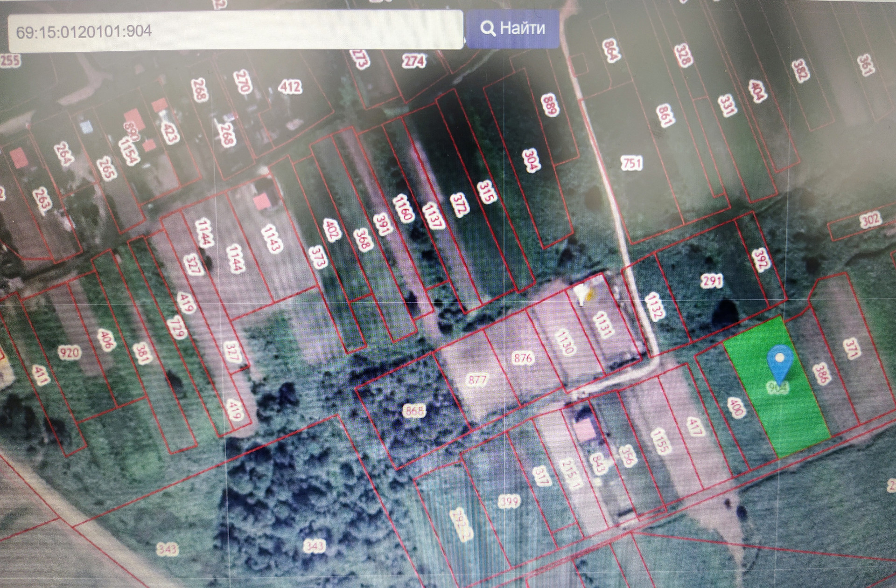Click parcel label 751
This screenshot has width=896, height=588.
(632, 163)
